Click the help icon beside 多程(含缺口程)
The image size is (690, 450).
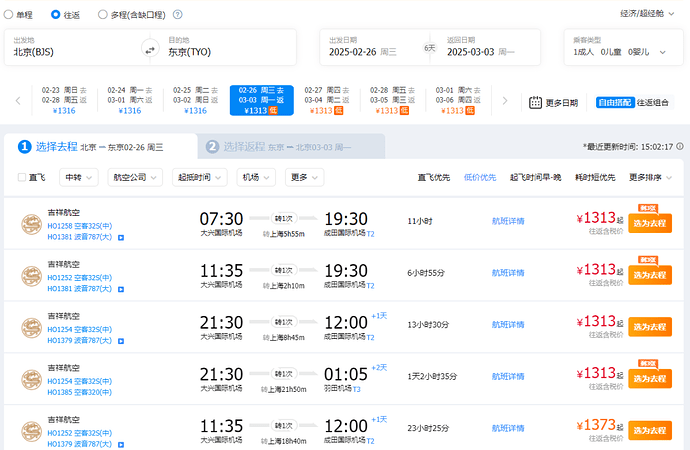(177, 15)
